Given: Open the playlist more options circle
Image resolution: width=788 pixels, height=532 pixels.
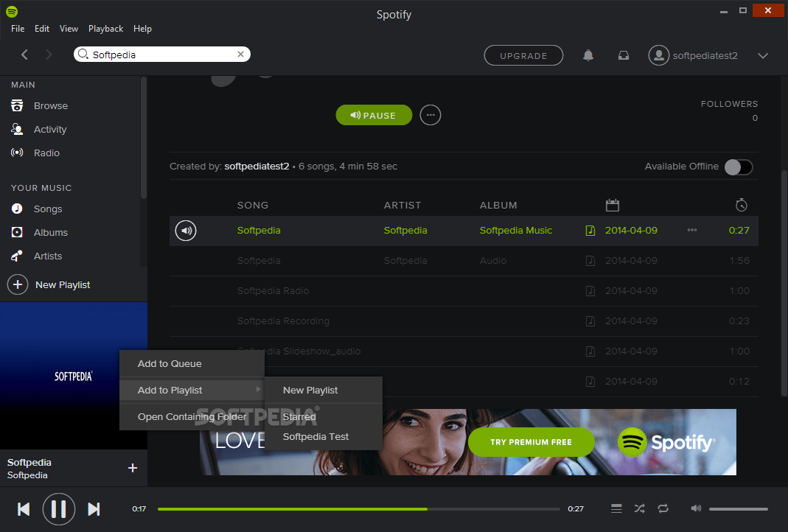Looking at the screenshot, I should click(430, 115).
